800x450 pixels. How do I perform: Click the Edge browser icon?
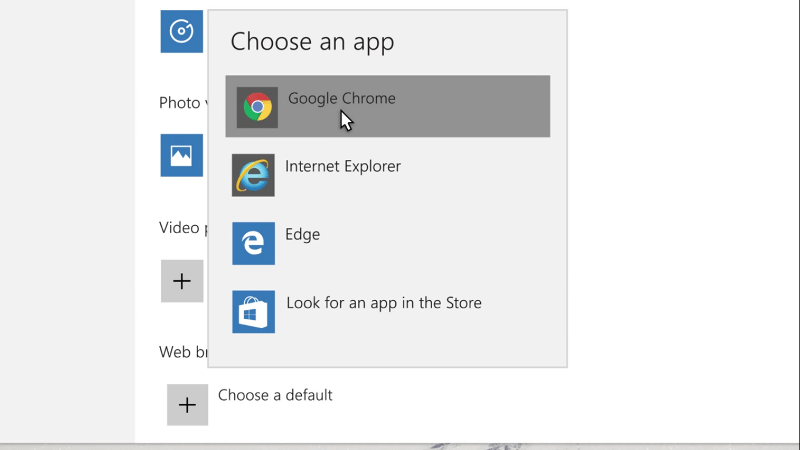click(253, 243)
